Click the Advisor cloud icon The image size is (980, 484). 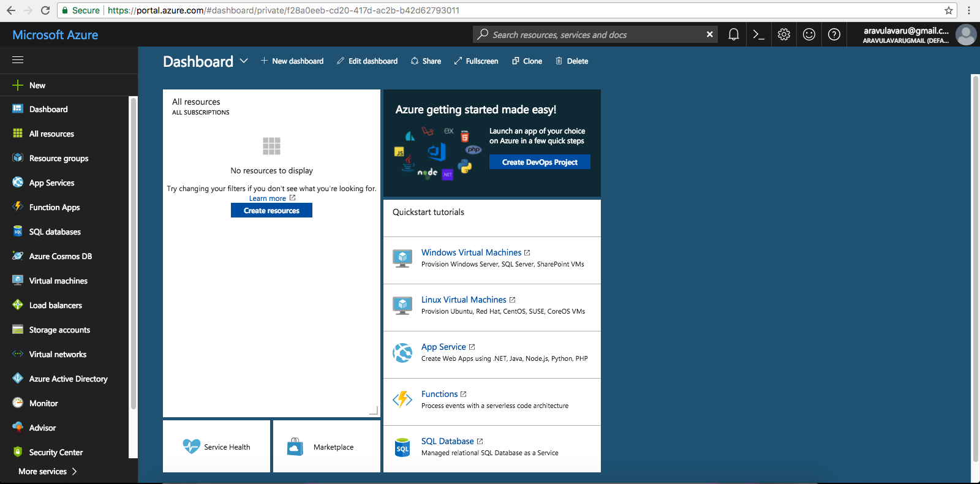18,428
